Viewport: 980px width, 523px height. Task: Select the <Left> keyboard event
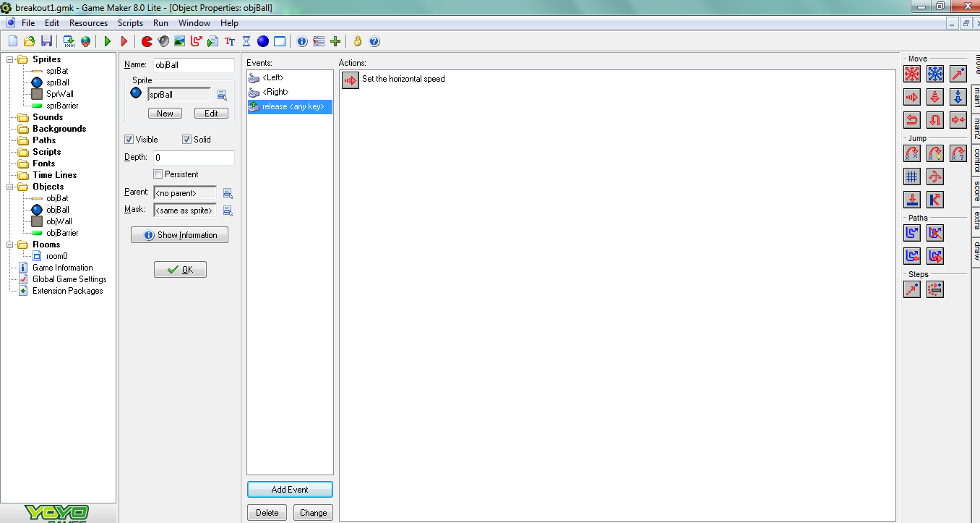pos(290,77)
